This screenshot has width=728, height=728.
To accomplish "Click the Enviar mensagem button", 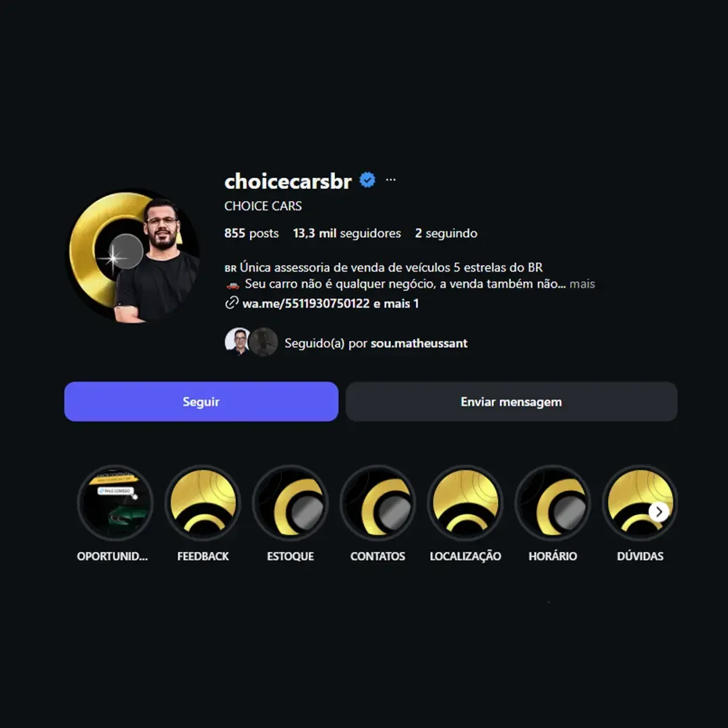I will tap(511, 402).
